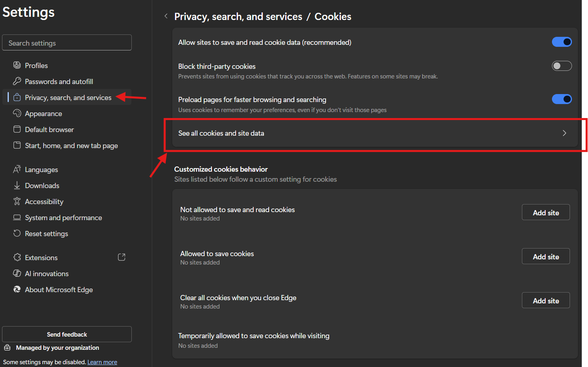Viewport: 588px width, 367px height.
Task: Click the Extensions puzzle piece icon
Action: 17,257
